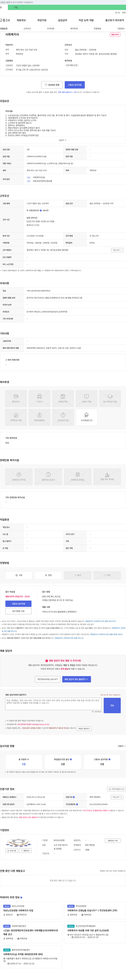
Task: Click the 차량유지비 welfare icon
Action: pos(63,398)
